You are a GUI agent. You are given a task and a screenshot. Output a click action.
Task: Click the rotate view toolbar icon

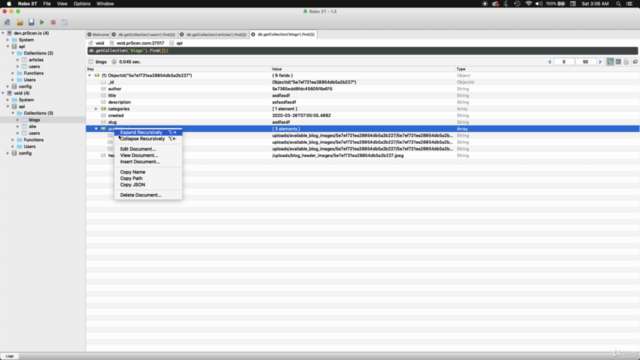pos(64,22)
